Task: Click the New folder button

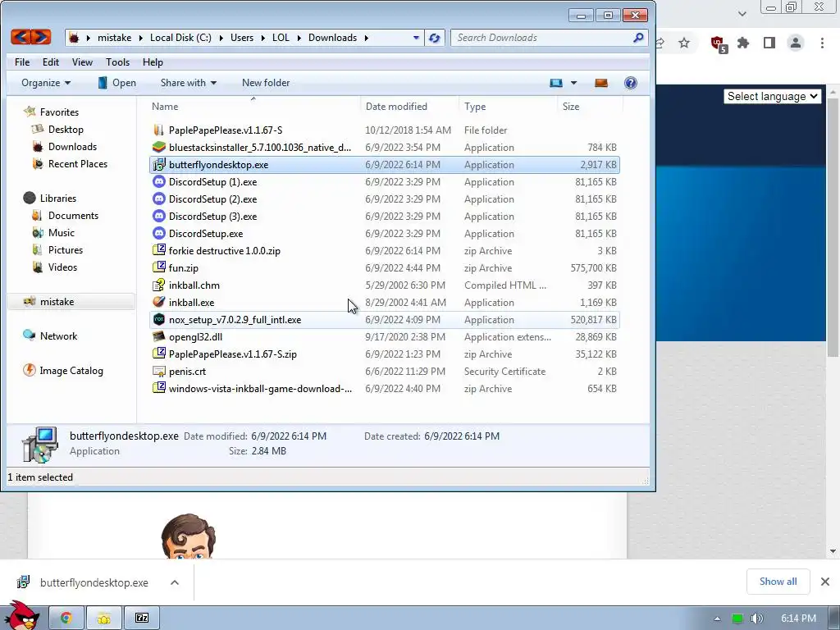Action: click(x=266, y=83)
